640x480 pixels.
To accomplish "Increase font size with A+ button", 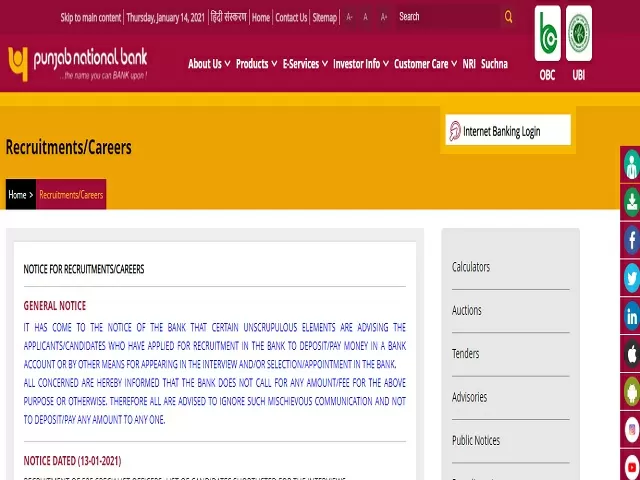I will coord(384,17).
